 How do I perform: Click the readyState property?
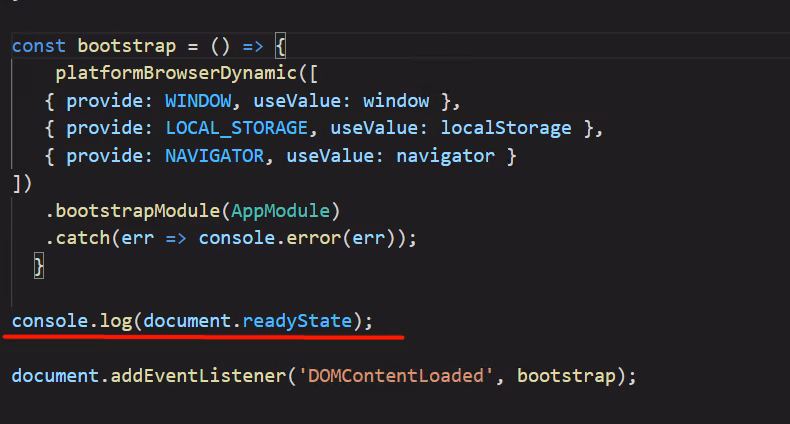pyautogui.click(x=297, y=321)
